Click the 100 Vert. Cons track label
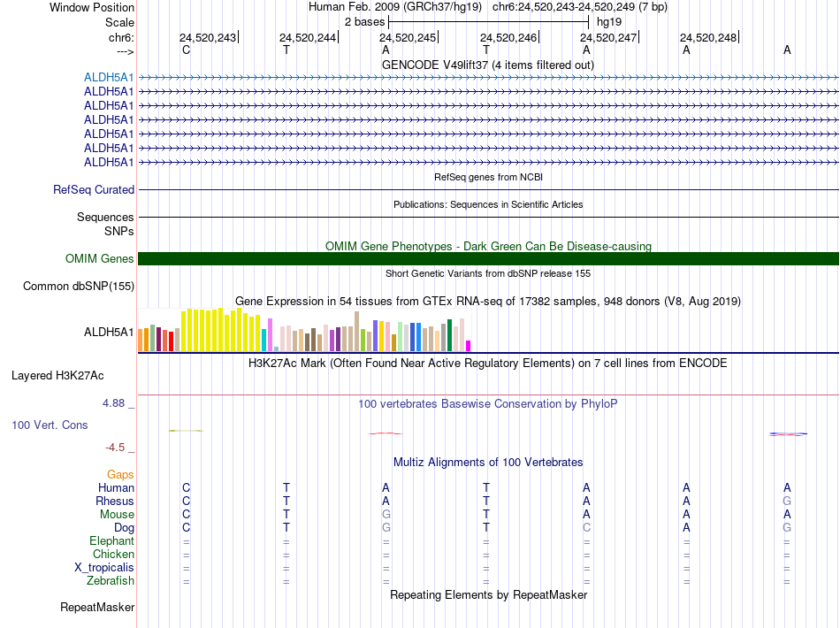Image resolution: width=840 pixels, height=628 pixels. (50, 425)
